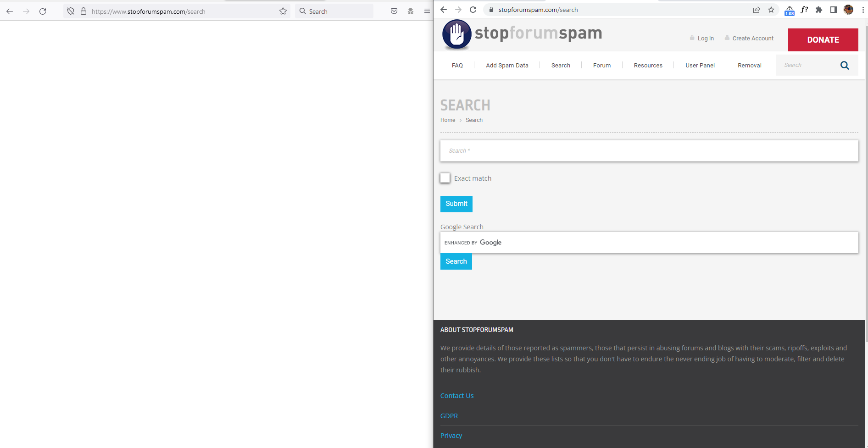Open the Forum menu item
The image size is (868, 448).
(x=602, y=65)
